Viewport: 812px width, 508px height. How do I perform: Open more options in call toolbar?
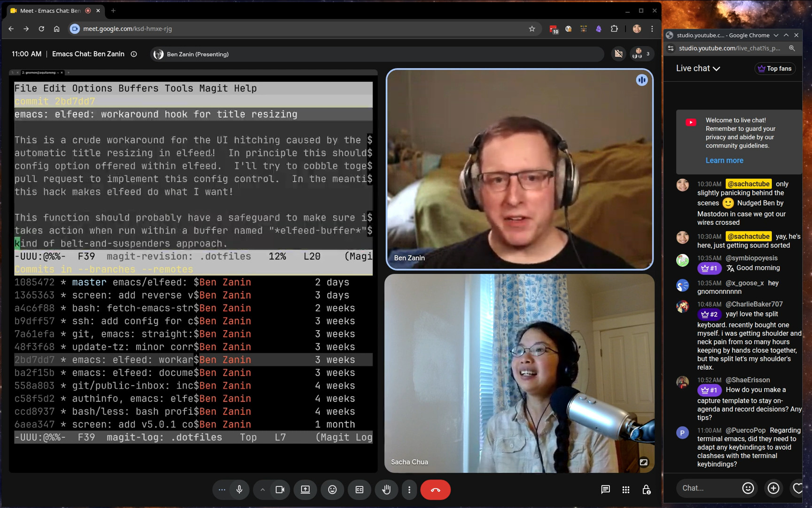point(409,490)
